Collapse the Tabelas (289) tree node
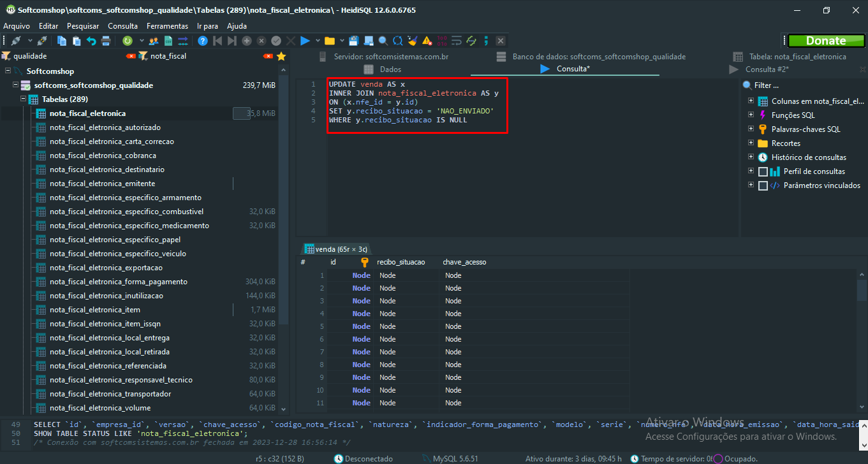The width and height of the screenshot is (868, 464). pyautogui.click(x=23, y=99)
